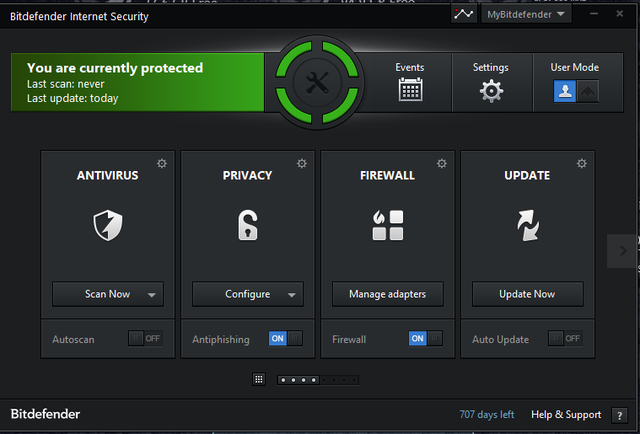Minimize the Bitdefender window

(594, 14)
